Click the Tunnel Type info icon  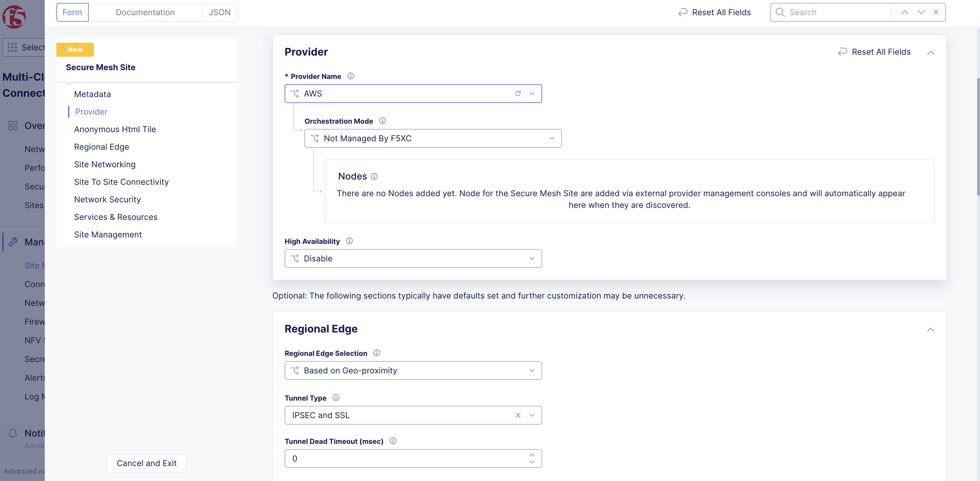click(336, 398)
